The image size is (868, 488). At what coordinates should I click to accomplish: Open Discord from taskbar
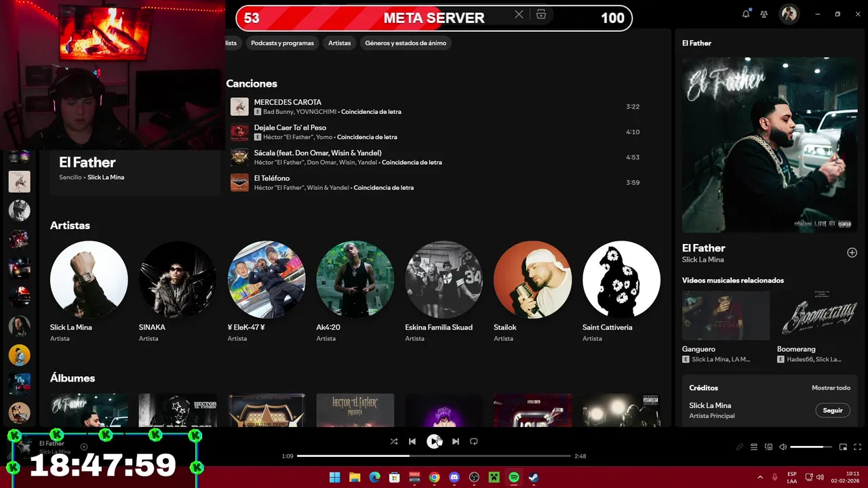[454, 477]
